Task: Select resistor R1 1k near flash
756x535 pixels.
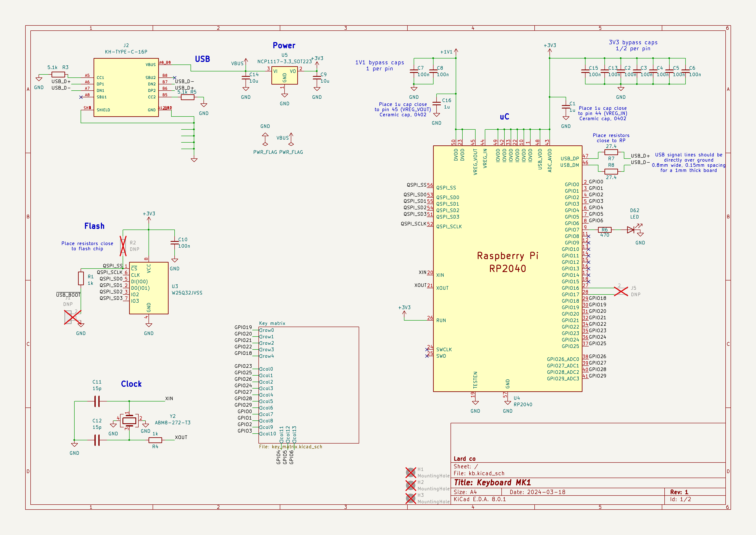Action: point(81,278)
